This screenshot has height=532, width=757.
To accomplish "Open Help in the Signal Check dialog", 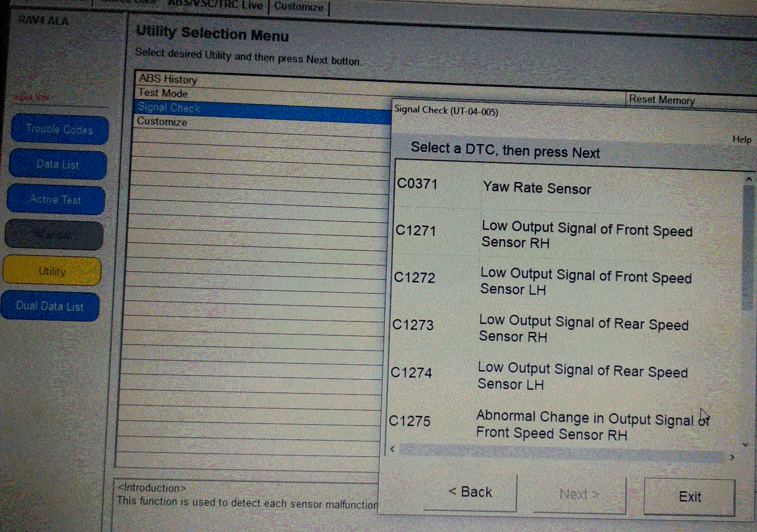I will (x=742, y=140).
